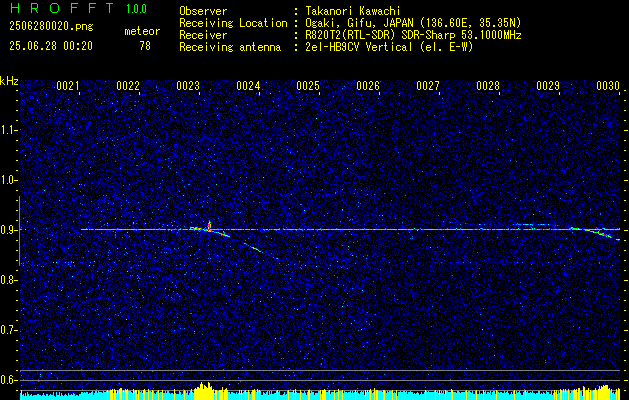The height and width of the screenshot is (400, 629).
Task: Click the 0030 time marker
Action: click(x=608, y=85)
